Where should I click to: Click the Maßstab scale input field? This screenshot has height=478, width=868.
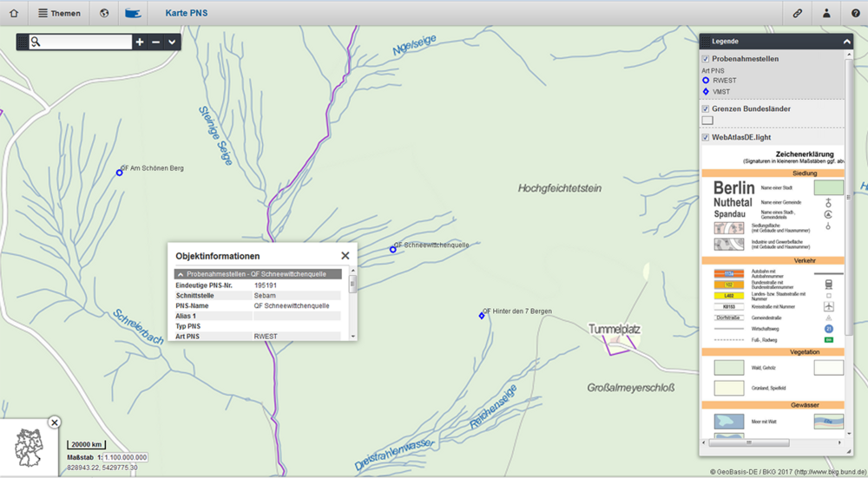[x=126, y=457]
